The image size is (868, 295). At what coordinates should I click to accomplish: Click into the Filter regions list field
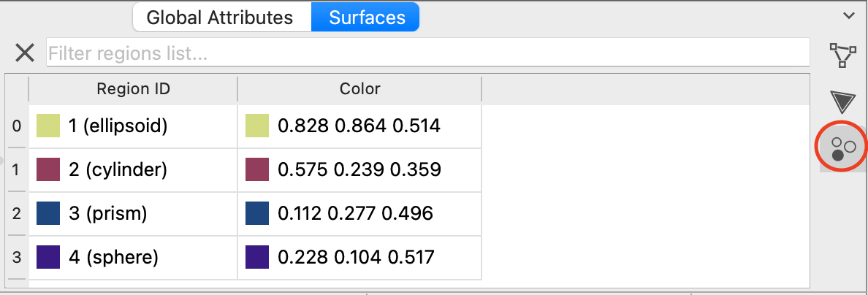pos(427,53)
